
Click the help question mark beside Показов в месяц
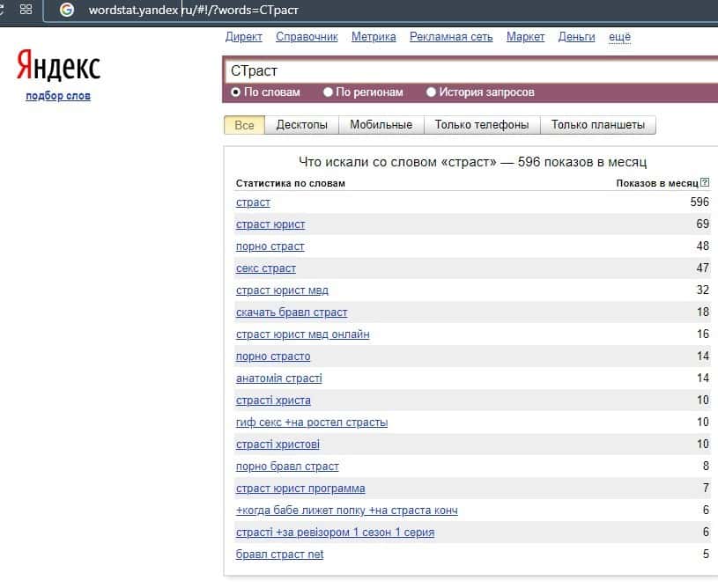click(x=704, y=183)
